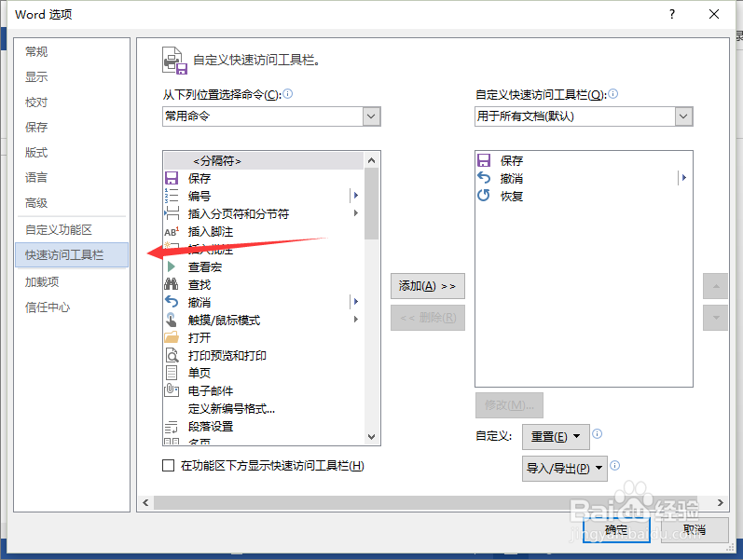
Task: Click info icon next to 重置 button
Action: [598, 433]
